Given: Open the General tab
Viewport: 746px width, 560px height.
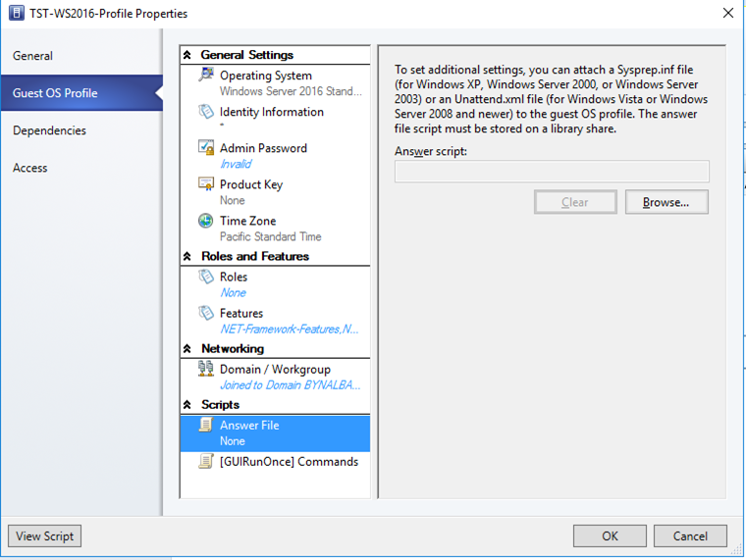Looking at the screenshot, I should (x=81, y=56).
